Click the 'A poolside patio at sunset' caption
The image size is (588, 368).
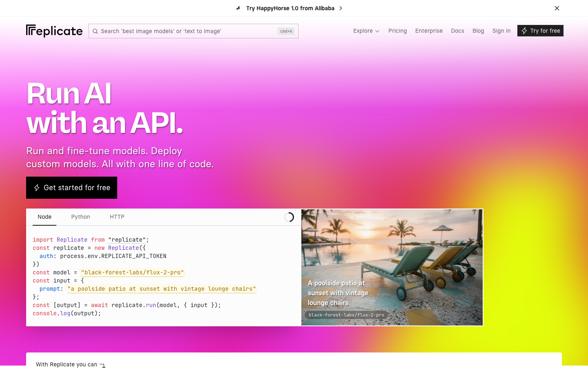(x=338, y=293)
